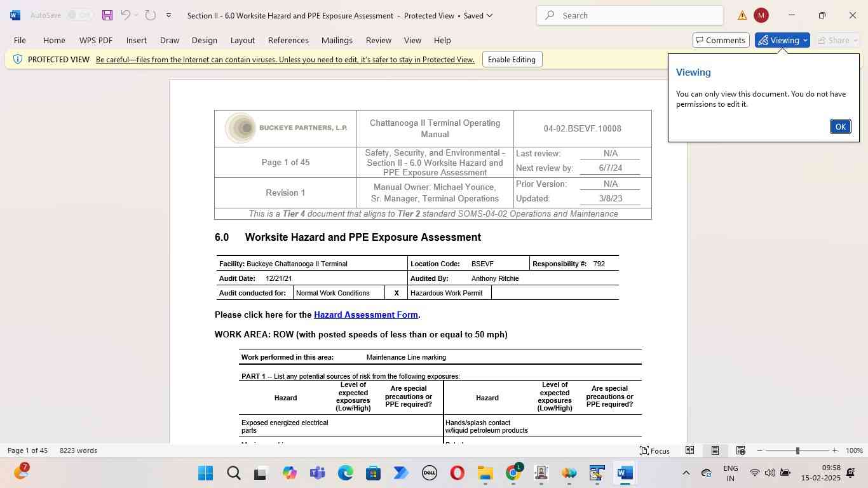Click the document number '04-02.BSEVF.10008'

click(x=582, y=128)
